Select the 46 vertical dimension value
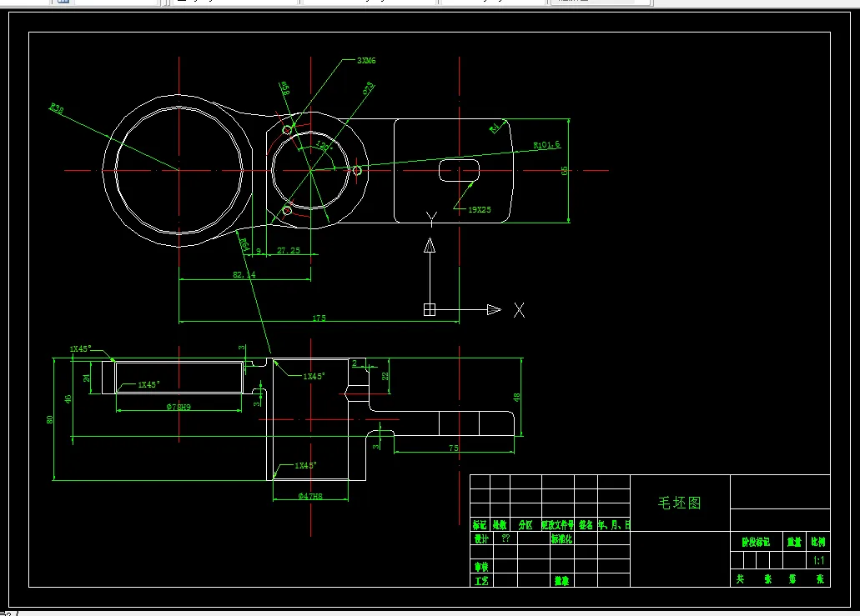860x616 pixels. [x=68, y=399]
